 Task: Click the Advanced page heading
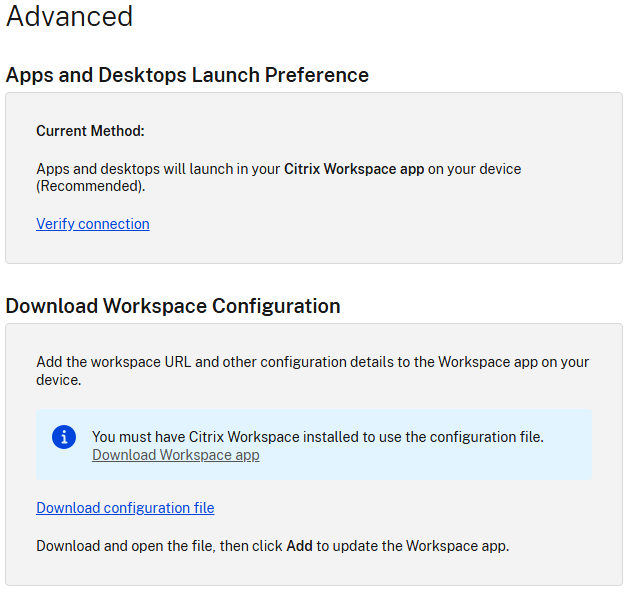[69, 16]
